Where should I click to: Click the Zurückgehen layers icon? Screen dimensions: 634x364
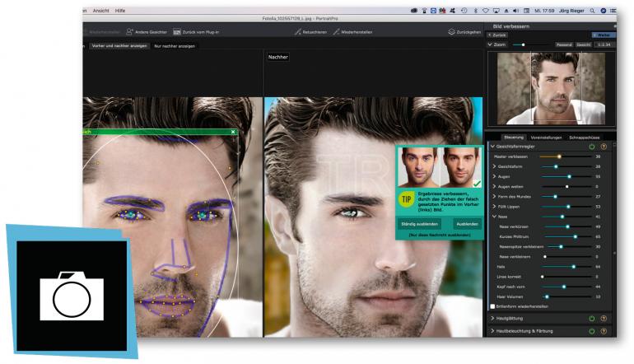pyautogui.click(x=452, y=31)
